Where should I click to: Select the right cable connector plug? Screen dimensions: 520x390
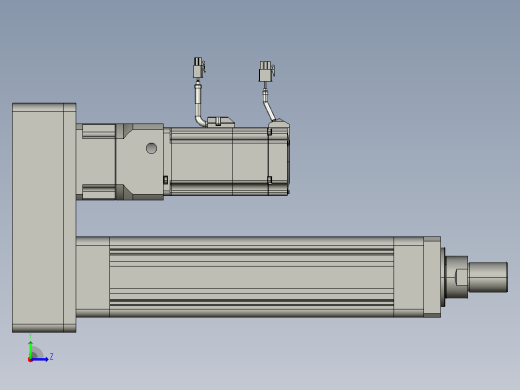coord(266,71)
